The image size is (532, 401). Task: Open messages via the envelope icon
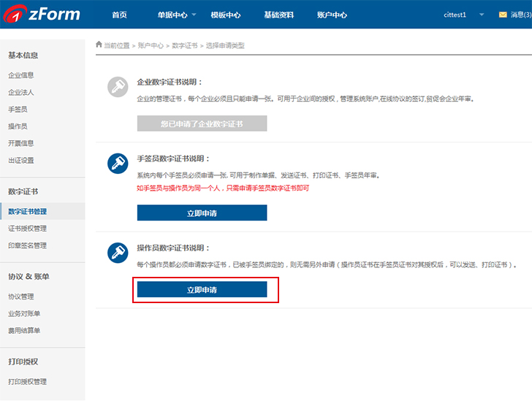point(503,15)
